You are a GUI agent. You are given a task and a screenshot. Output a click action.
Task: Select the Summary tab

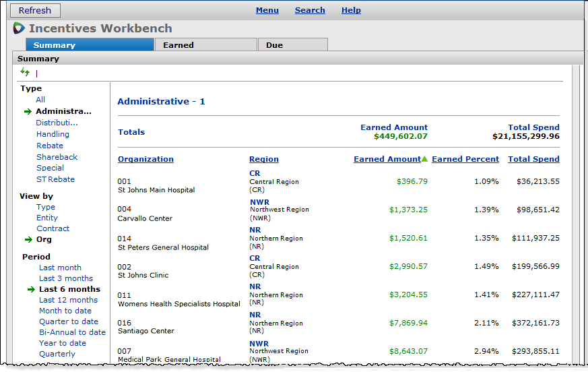[x=55, y=45]
